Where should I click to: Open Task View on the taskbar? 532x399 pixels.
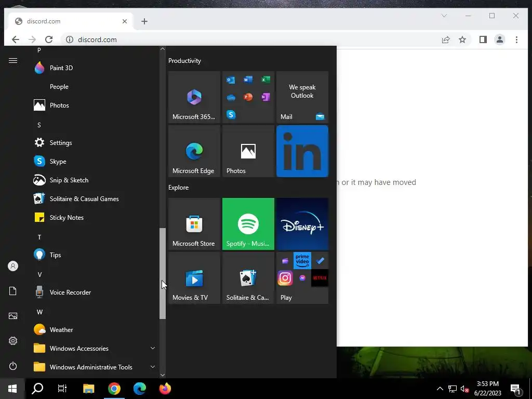point(62,389)
